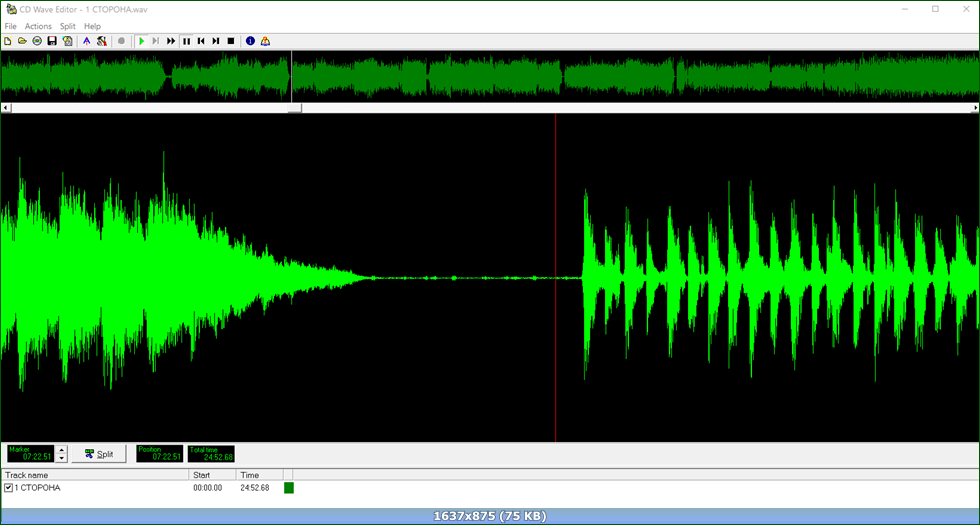Click the Time column header
The image size is (980, 525).
click(x=259, y=475)
